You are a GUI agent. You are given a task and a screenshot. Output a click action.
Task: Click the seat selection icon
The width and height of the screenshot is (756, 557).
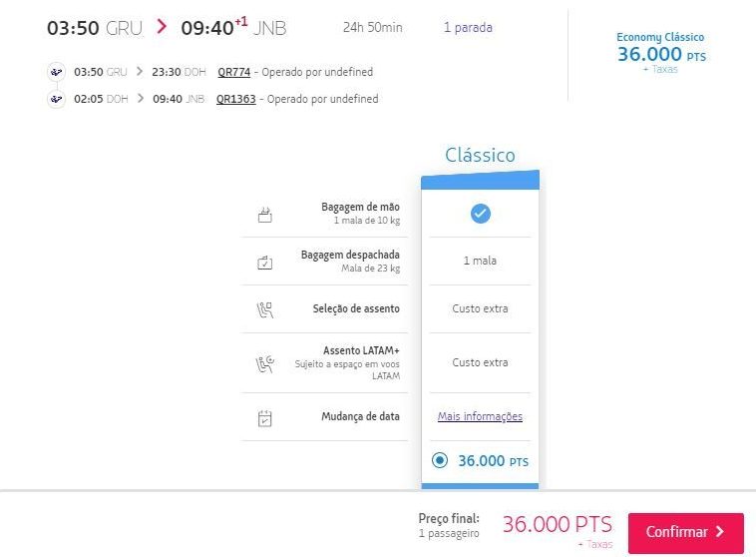point(264,309)
